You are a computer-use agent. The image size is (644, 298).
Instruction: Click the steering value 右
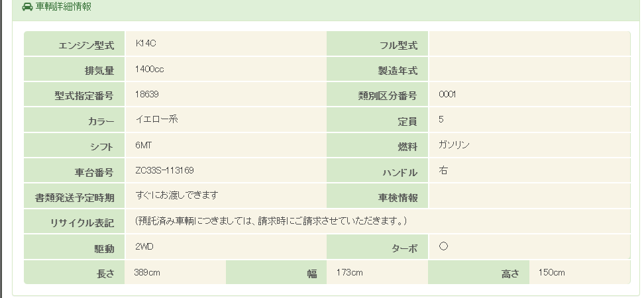(443, 171)
